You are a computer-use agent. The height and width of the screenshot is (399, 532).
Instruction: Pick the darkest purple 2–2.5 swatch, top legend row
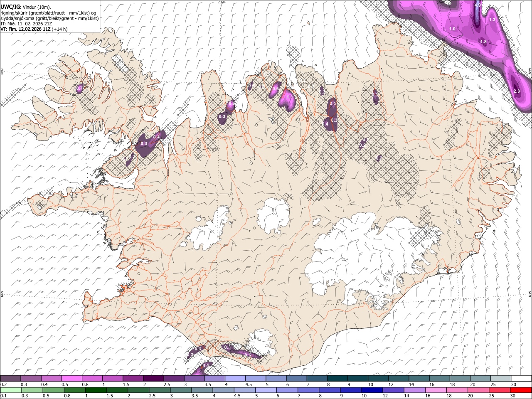tap(154, 378)
